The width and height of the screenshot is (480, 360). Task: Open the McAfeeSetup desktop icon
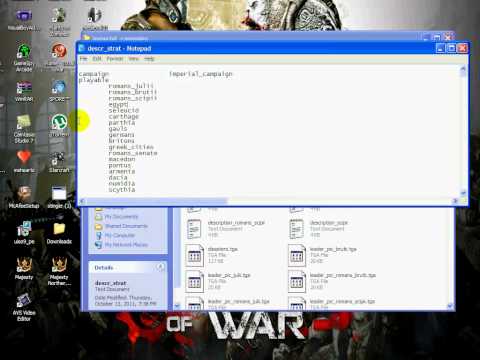click(24, 198)
